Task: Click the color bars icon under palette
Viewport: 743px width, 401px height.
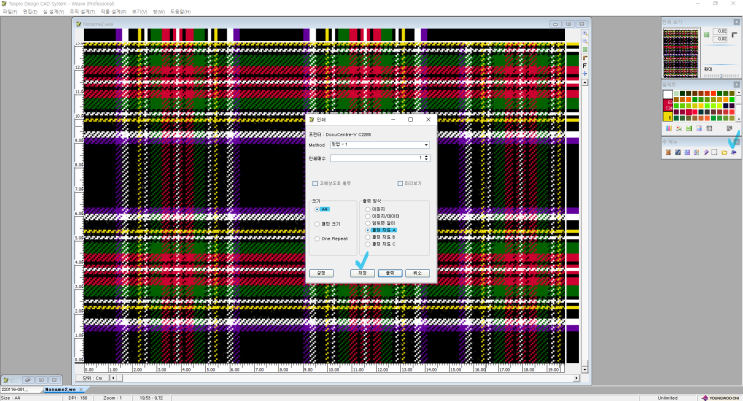Action: (x=669, y=128)
